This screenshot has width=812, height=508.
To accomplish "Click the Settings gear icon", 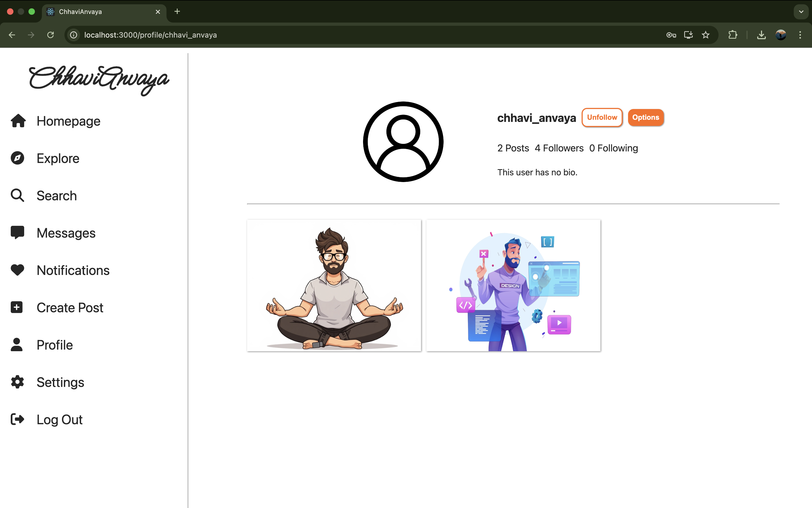I will point(17,382).
